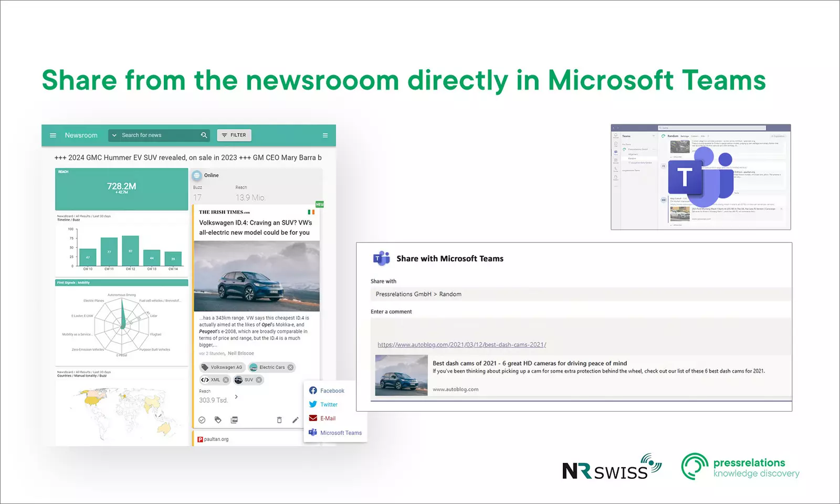Click the Electric Cars chip avatar
Viewport: 840px width, 504px height.
[x=253, y=367]
